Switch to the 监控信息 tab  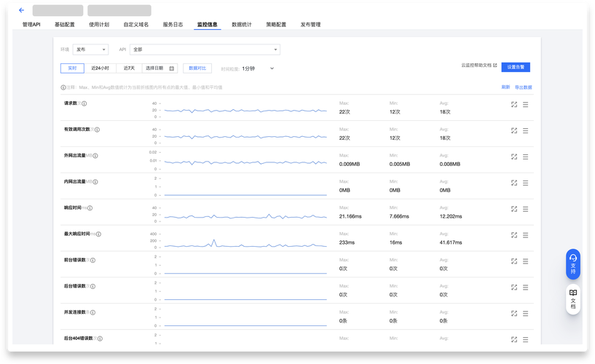pyautogui.click(x=207, y=25)
